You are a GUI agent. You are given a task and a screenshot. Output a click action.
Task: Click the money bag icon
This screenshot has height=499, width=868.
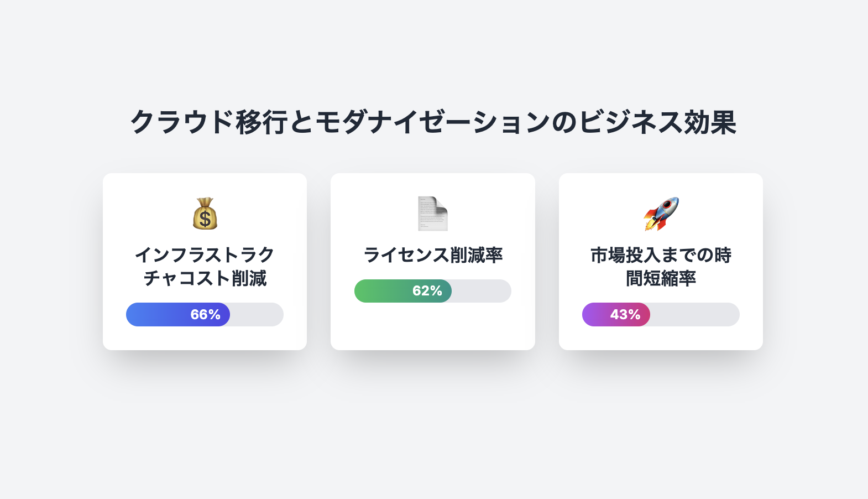click(x=205, y=214)
